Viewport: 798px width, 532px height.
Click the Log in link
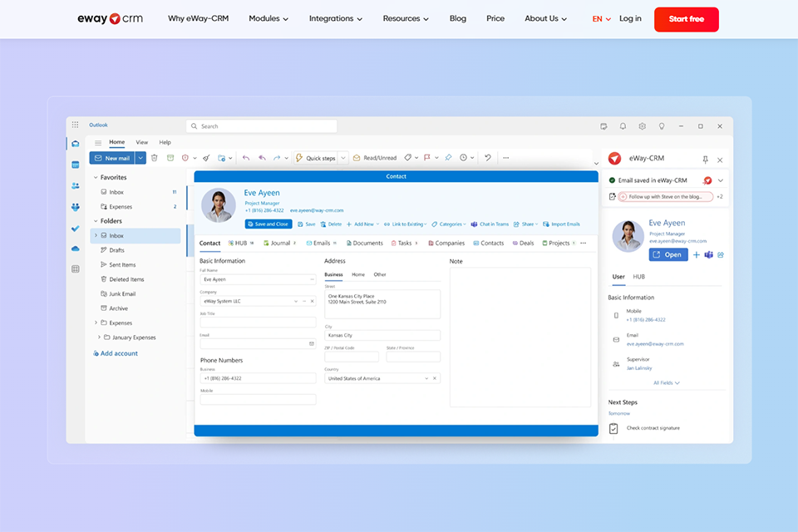630,18
